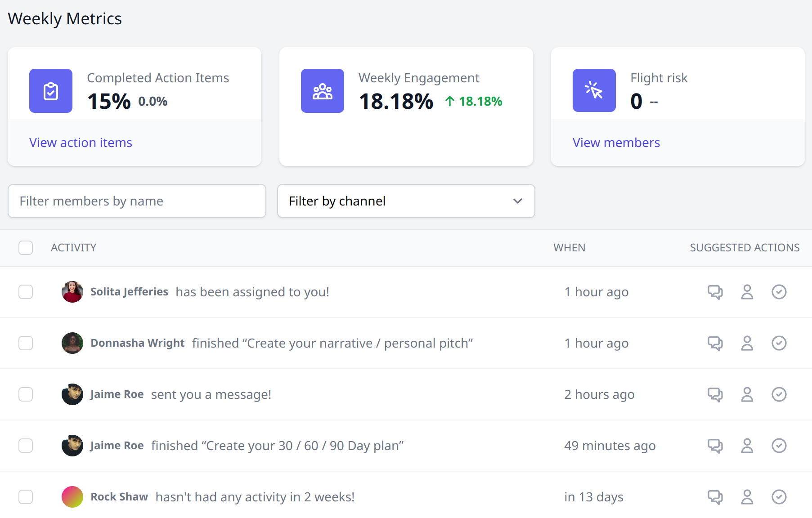Viewport: 812px width, 518px height.
Task: Click the Flight risk cursor icon
Action: tap(594, 90)
